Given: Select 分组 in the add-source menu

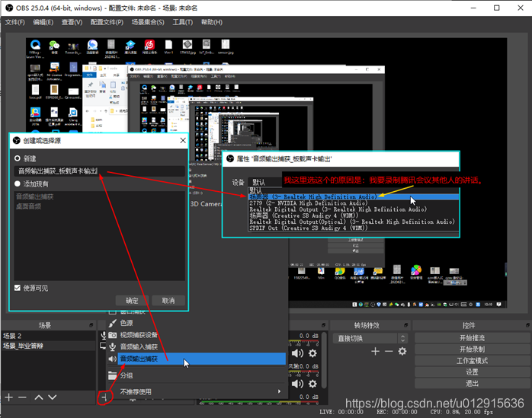Looking at the screenshot, I should (x=197, y=375).
